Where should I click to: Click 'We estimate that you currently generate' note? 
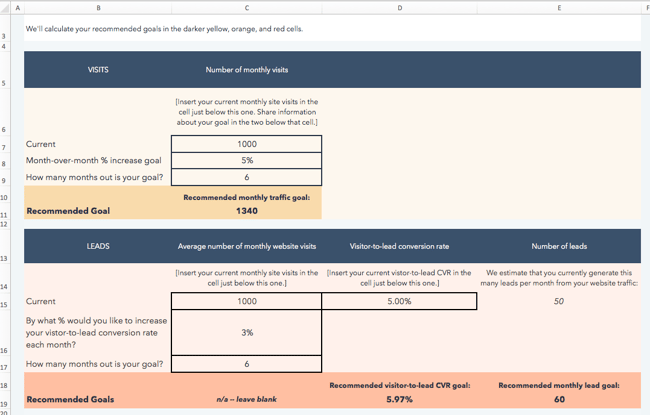pos(559,278)
